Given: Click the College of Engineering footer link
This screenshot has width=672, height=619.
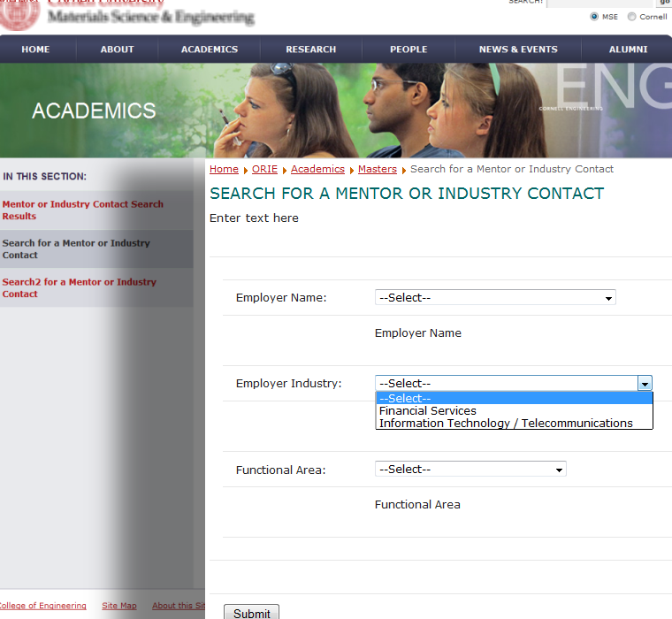Looking at the screenshot, I should click(x=42, y=605).
